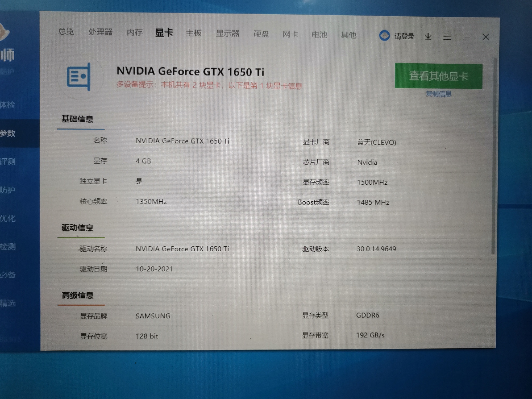
Task: Go to the 主板 motherboard tab
Action: [194, 33]
